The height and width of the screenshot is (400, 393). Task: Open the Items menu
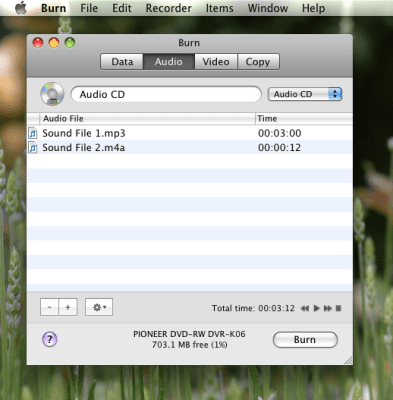click(x=219, y=8)
